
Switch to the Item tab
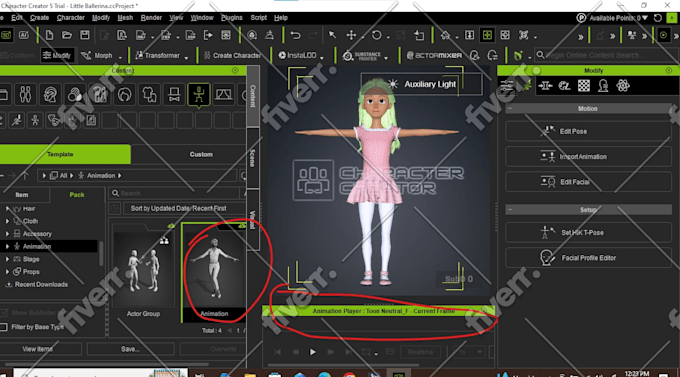pyautogui.click(x=22, y=195)
